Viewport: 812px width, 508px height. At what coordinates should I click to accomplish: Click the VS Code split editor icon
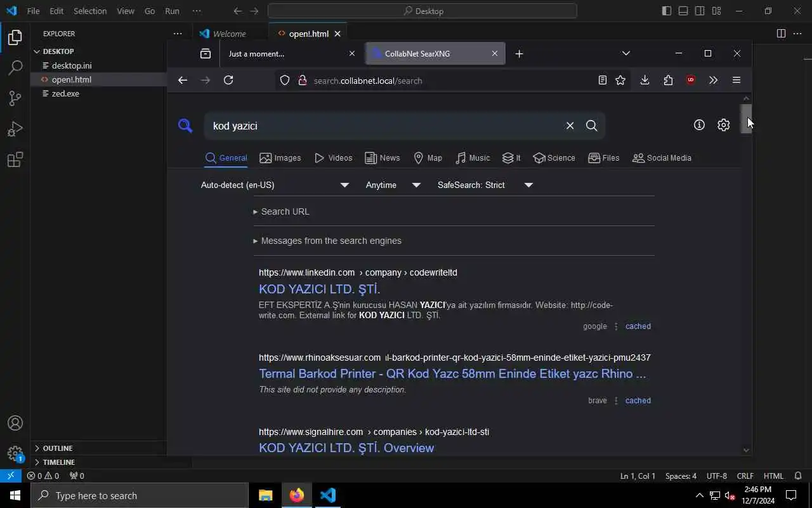point(781,34)
